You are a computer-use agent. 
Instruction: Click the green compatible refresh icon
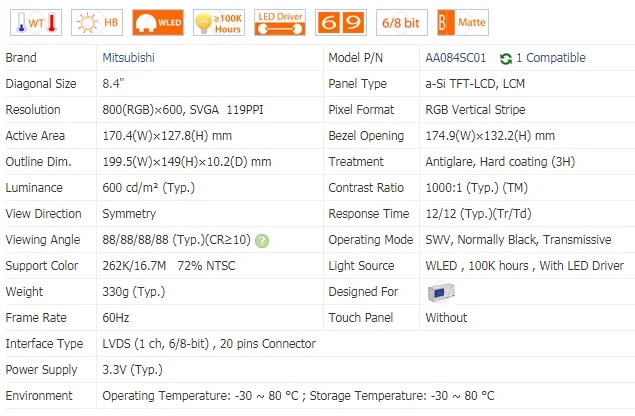pyautogui.click(x=505, y=59)
